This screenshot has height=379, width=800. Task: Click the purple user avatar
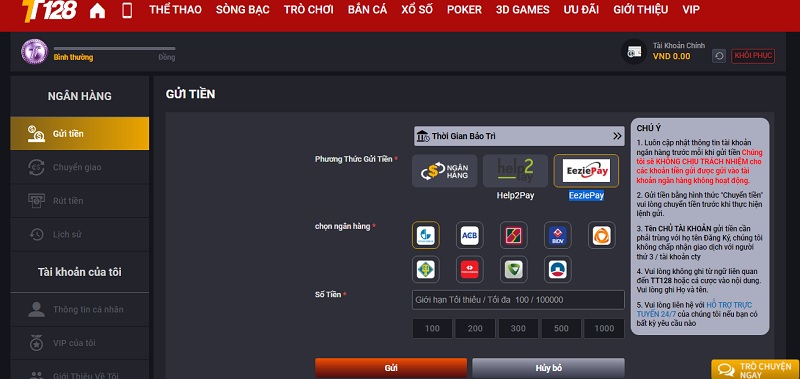point(34,52)
